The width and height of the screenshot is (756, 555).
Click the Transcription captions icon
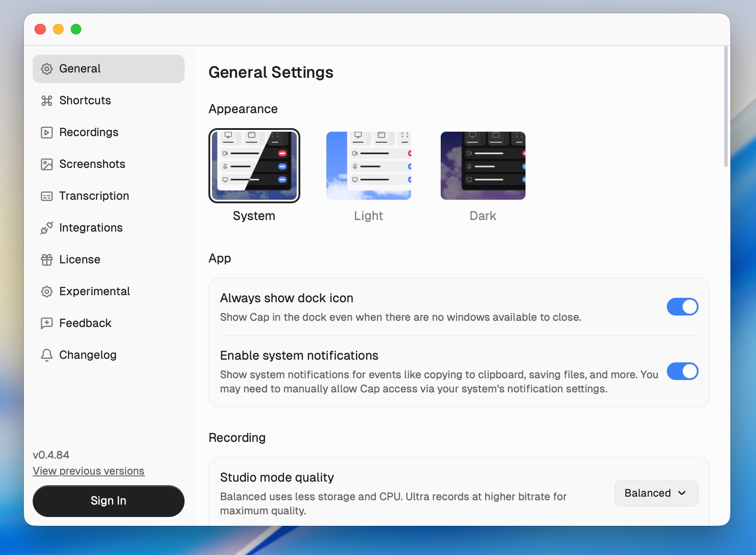pos(47,196)
